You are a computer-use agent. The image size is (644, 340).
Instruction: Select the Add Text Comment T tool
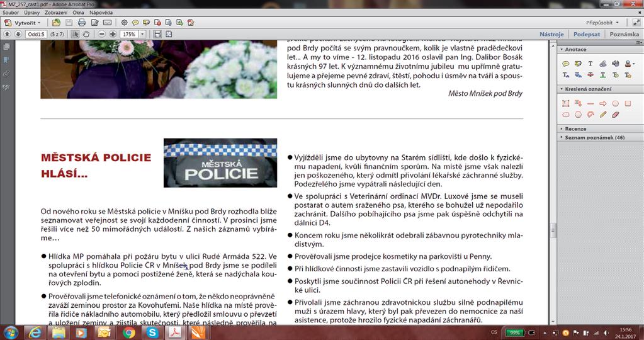tap(590, 64)
